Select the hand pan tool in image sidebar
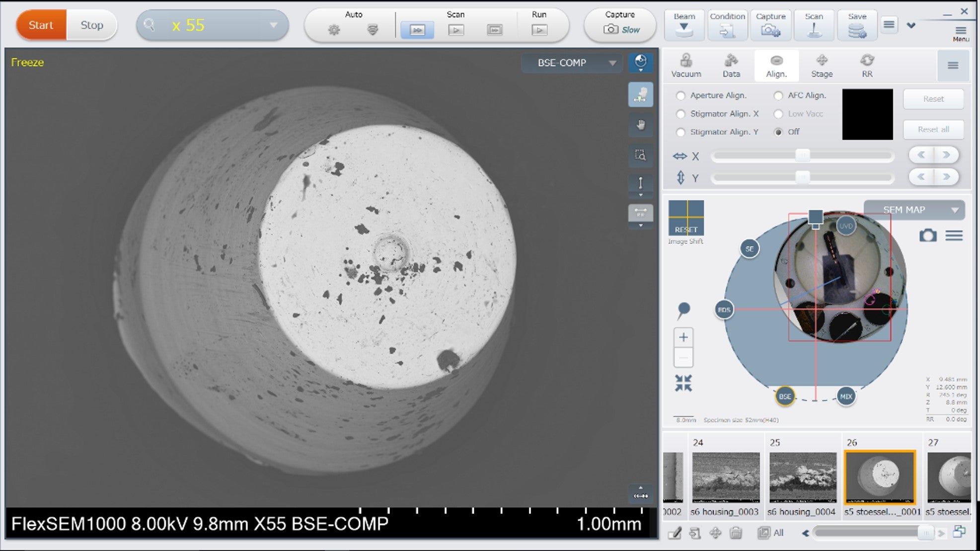 [x=641, y=125]
